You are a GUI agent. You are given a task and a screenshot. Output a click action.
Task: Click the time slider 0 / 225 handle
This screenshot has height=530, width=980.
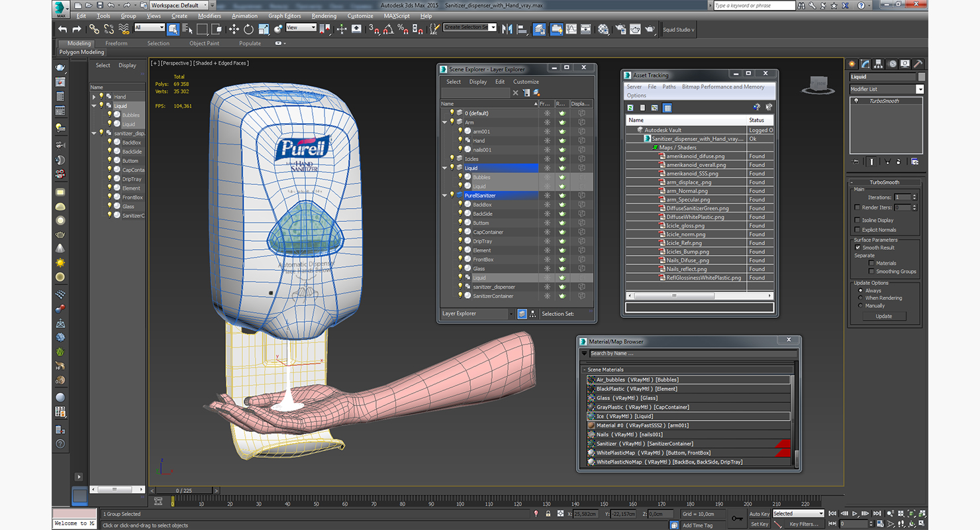tap(184, 490)
